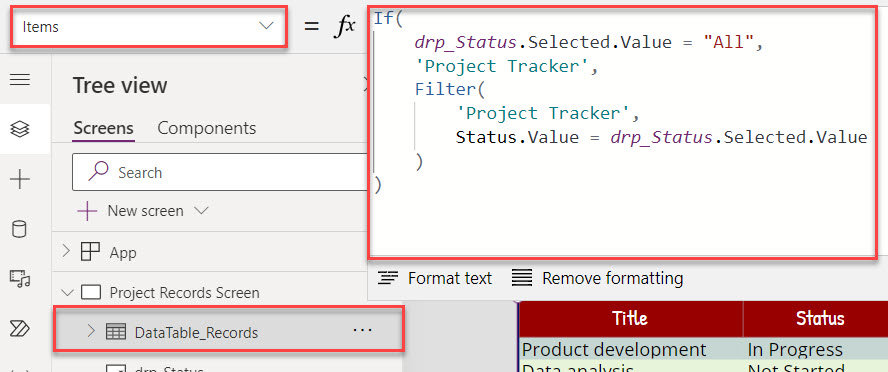The image size is (888, 372).
Task: Expand the DataTable_Records node
Action: point(91,331)
